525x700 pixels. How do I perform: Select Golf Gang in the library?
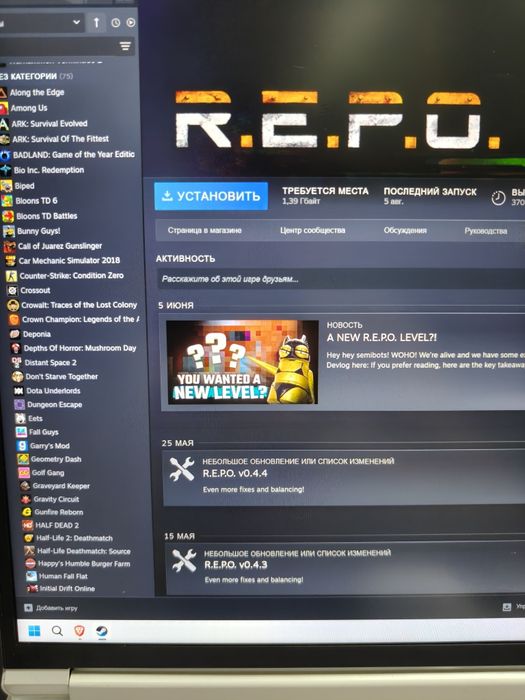(x=47, y=473)
